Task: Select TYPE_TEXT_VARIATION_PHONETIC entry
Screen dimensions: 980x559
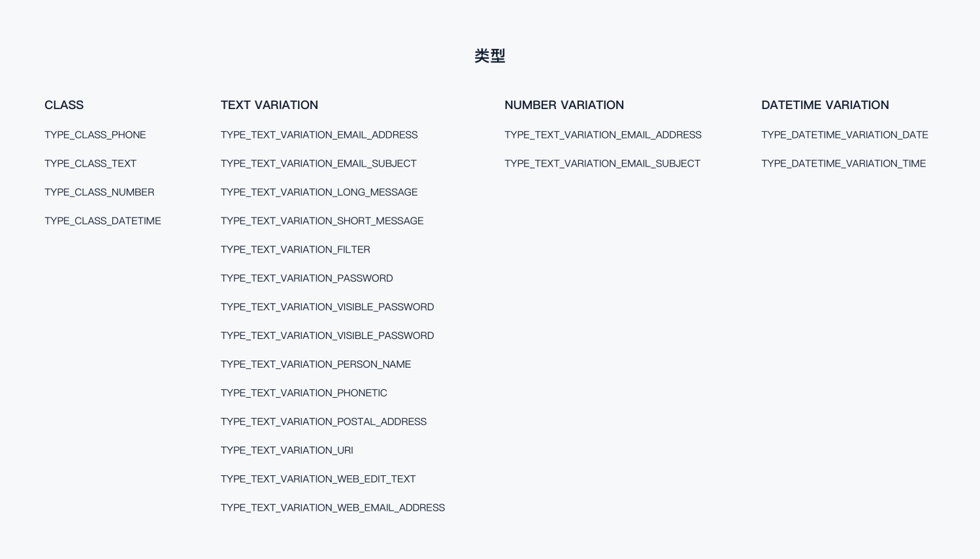Action: 304,394
